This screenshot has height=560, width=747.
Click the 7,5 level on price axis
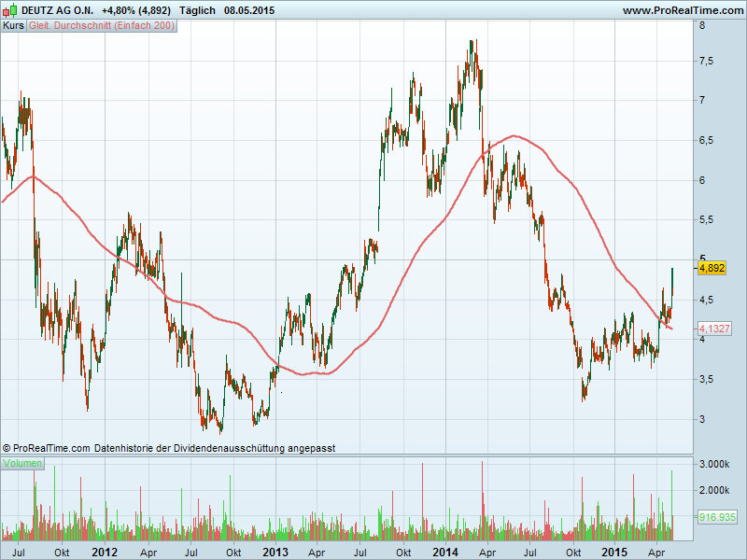click(707, 61)
